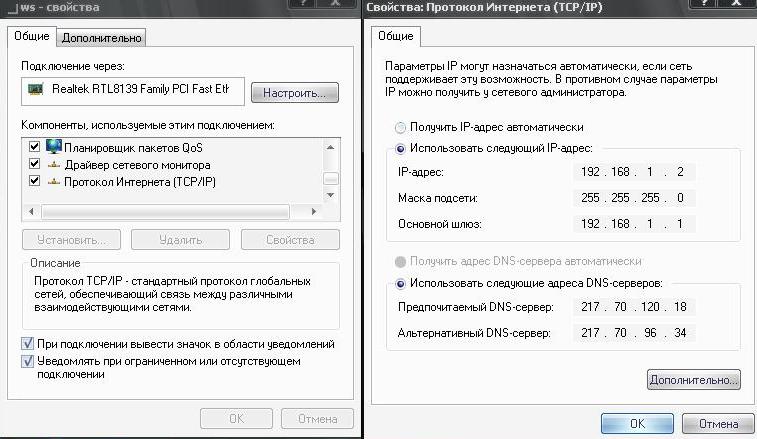
Task: Click the QoS packet scheduler icon
Action: click(x=54, y=146)
